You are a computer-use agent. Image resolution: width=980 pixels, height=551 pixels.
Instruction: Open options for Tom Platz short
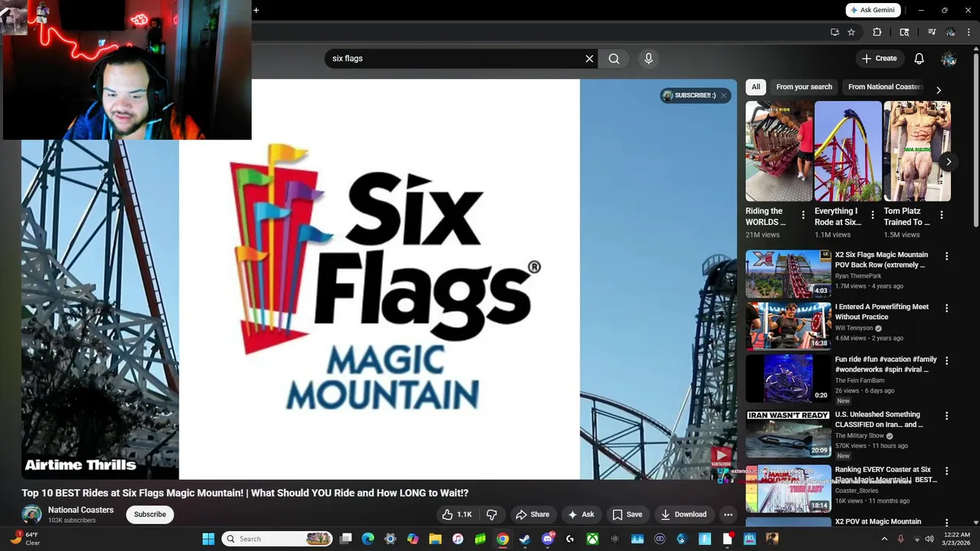coord(942,215)
